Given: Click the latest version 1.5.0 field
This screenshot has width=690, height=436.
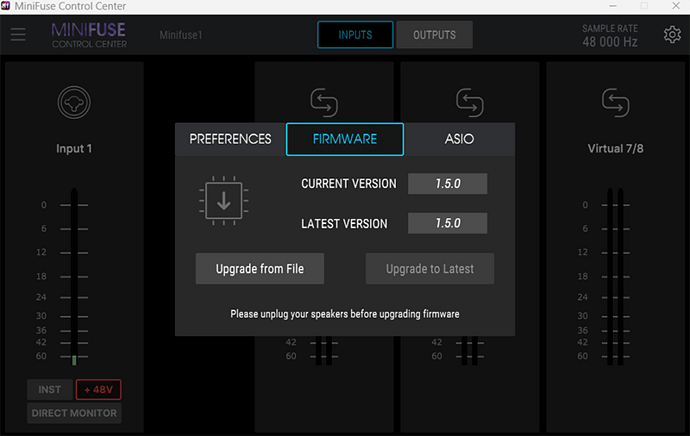Looking at the screenshot, I should (448, 223).
